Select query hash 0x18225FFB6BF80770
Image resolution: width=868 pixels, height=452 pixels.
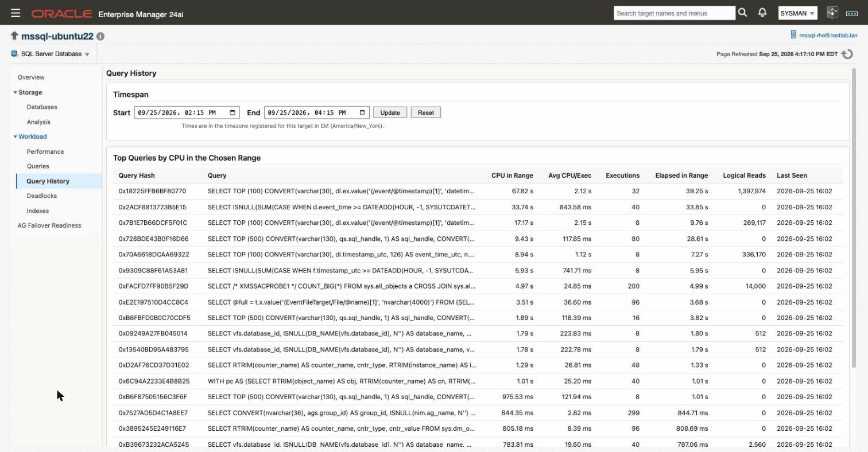pyautogui.click(x=152, y=191)
